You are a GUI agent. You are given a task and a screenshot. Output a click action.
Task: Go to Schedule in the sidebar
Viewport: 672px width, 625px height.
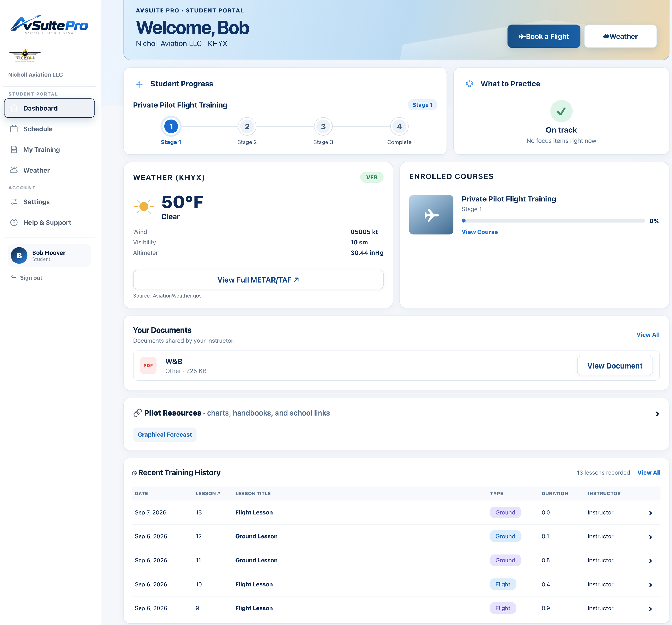point(49,129)
